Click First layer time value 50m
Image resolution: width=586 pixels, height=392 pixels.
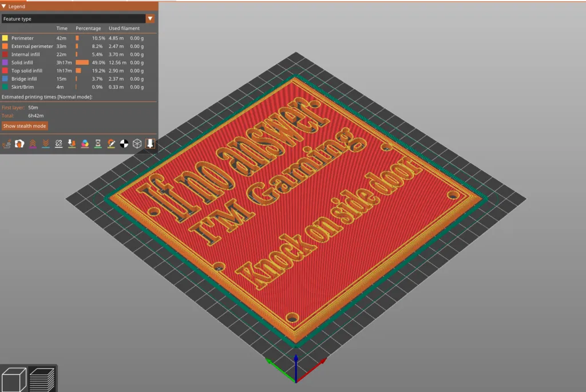pyautogui.click(x=33, y=108)
